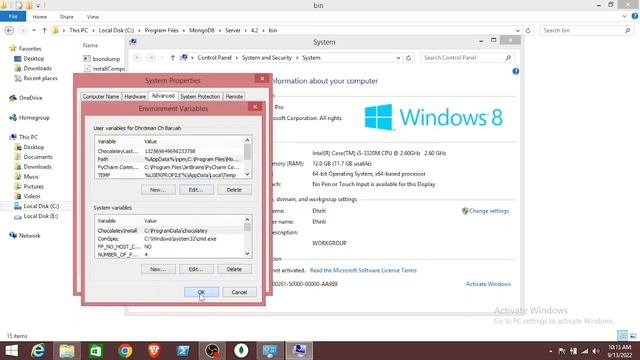The image size is (640, 360).
Task: Click Change settings link in System window
Action: tap(489, 211)
